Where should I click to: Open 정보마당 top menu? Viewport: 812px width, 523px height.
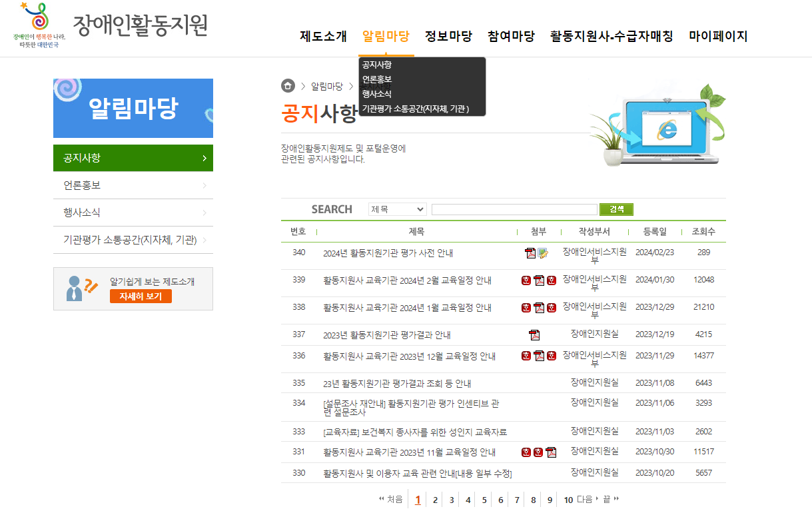point(448,36)
